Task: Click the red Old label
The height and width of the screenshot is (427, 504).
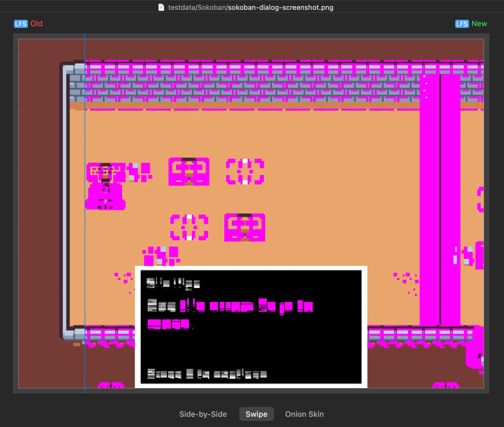Action: [36, 24]
